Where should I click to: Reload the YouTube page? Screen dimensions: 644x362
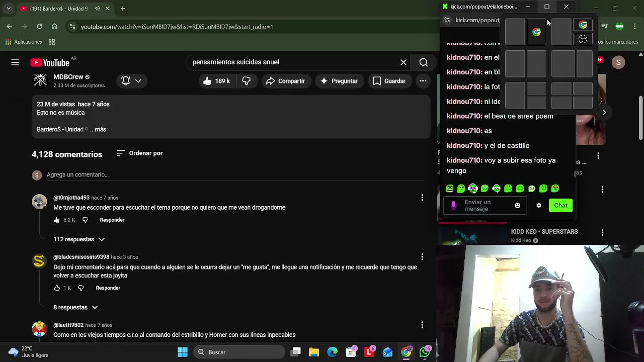[39, 26]
